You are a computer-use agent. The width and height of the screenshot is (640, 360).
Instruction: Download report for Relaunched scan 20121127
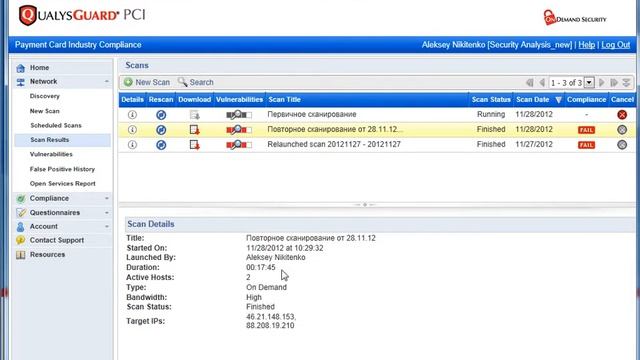pos(195,144)
